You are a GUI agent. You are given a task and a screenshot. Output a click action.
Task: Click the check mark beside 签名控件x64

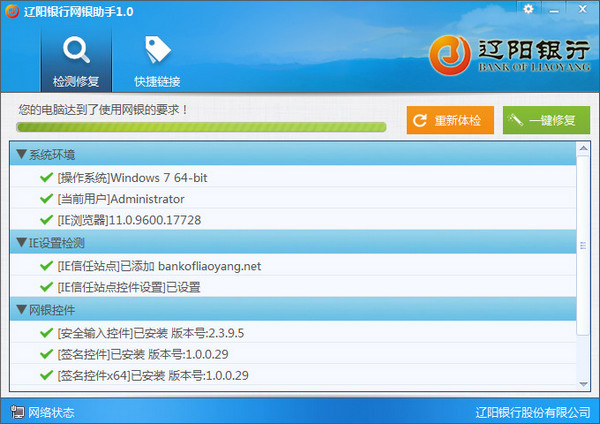(46, 375)
